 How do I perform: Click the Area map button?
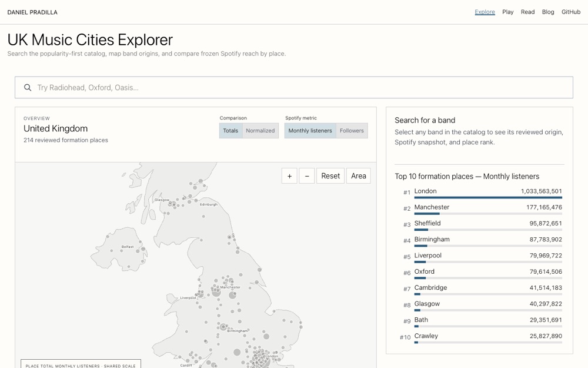tap(359, 175)
